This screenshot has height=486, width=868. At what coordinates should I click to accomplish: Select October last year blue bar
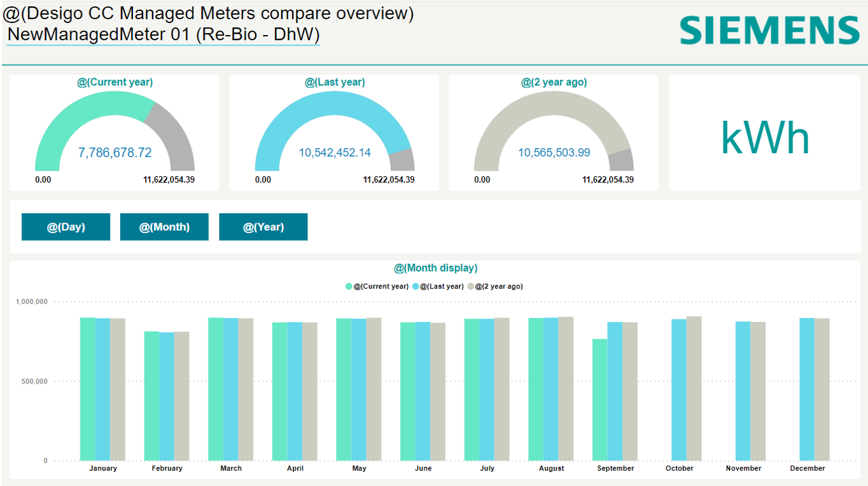(x=679, y=389)
